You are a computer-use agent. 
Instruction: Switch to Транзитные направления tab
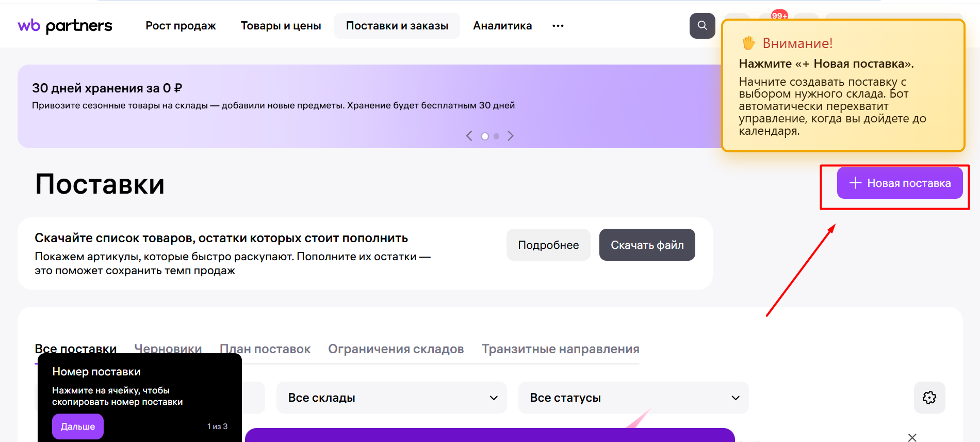561,349
